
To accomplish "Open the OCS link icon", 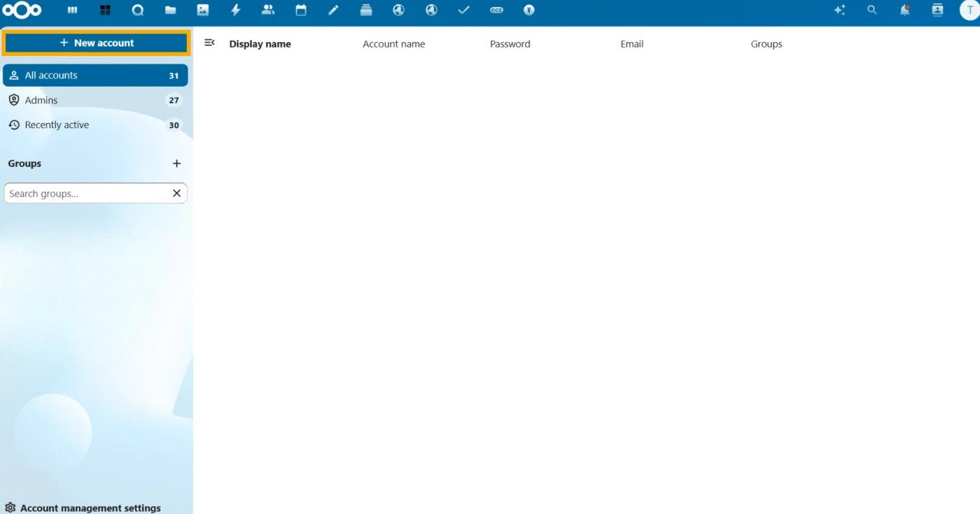I will (x=496, y=10).
